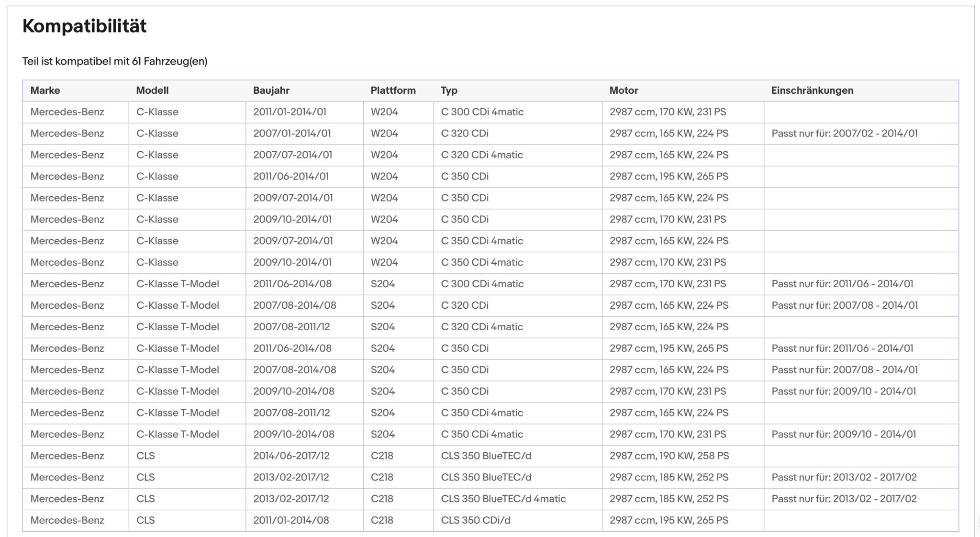Click '2987 ccm, 195 KW, 265 PS' for W204
The image size is (980, 537).
[669, 177]
